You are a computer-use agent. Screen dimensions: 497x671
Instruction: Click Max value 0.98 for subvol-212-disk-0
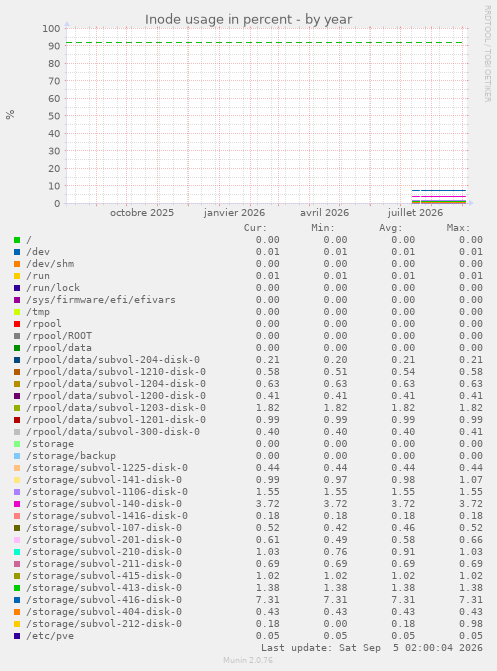pyautogui.click(x=471, y=623)
